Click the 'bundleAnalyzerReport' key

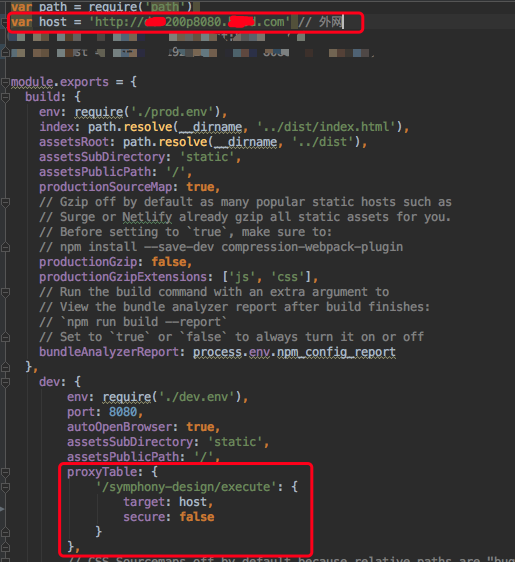(109, 352)
